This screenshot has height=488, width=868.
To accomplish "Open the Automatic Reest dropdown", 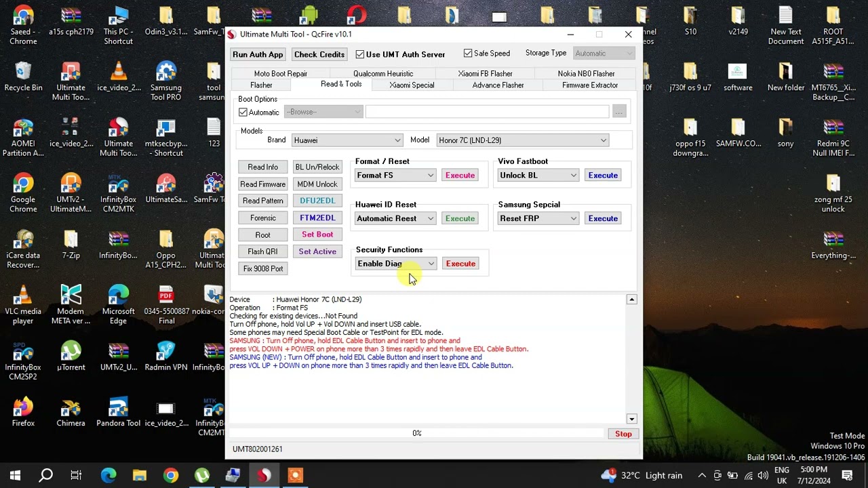I will 395,218.
